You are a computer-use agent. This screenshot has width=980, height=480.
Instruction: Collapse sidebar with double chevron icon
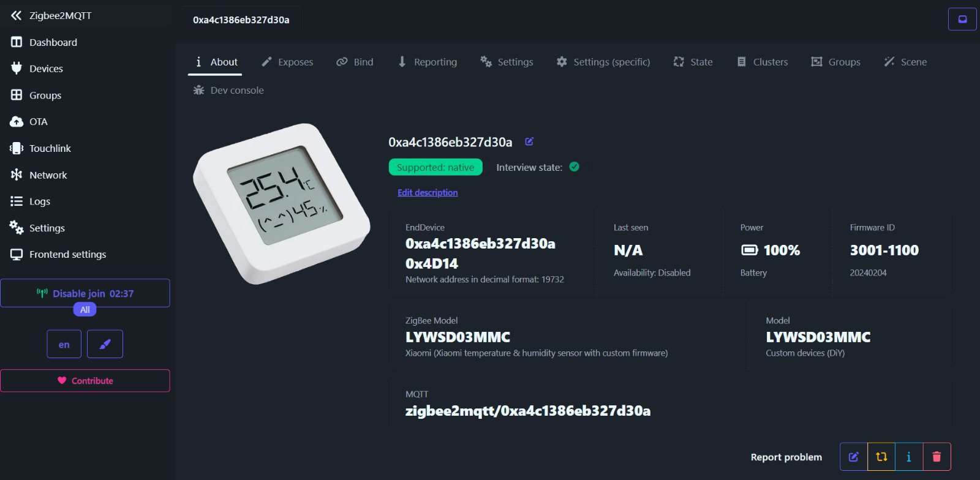pyautogui.click(x=16, y=15)
